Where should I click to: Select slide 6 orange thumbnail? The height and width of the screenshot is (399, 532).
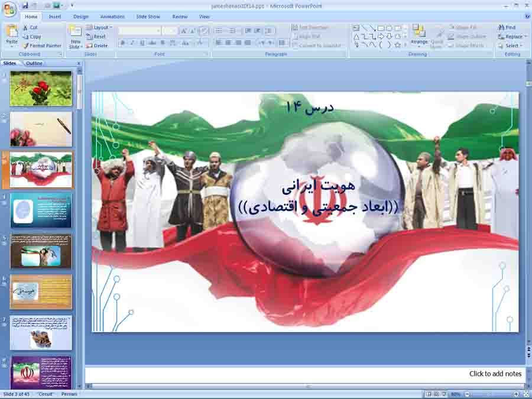[41, 292]
